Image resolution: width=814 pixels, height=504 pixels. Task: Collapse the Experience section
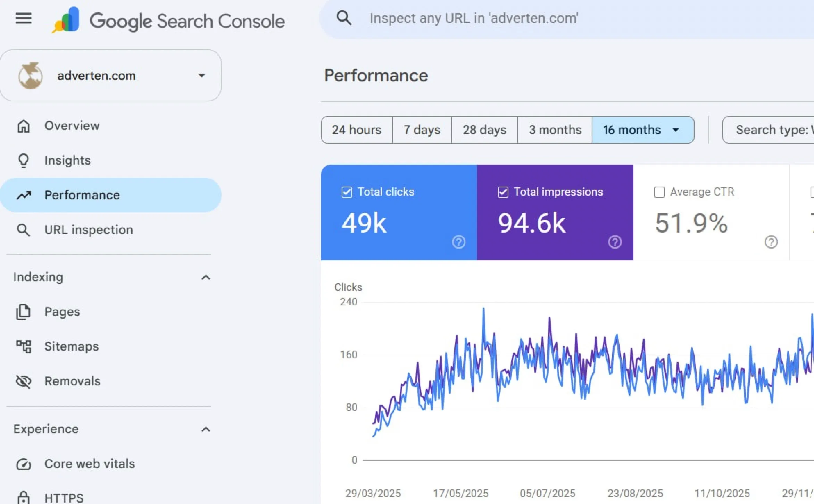point(206,429)
